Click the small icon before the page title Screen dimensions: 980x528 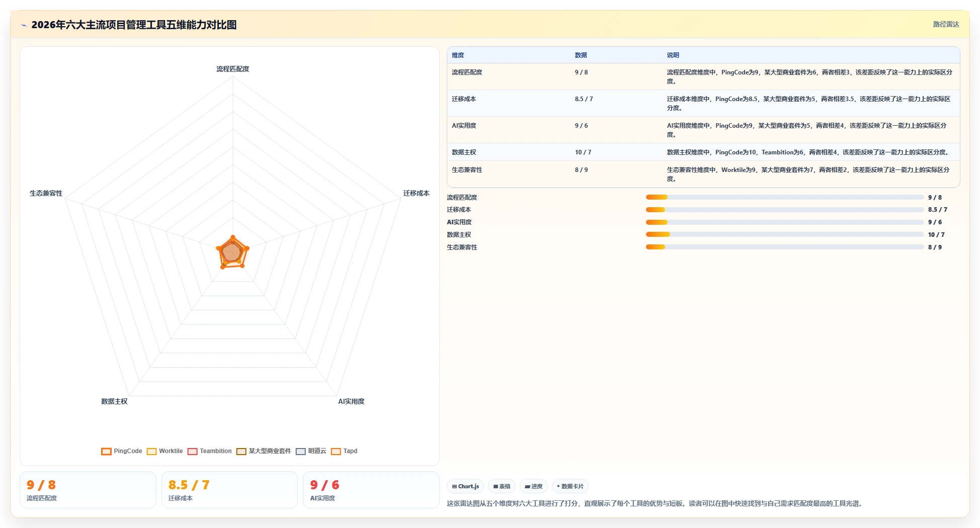(x=24, y=25)
